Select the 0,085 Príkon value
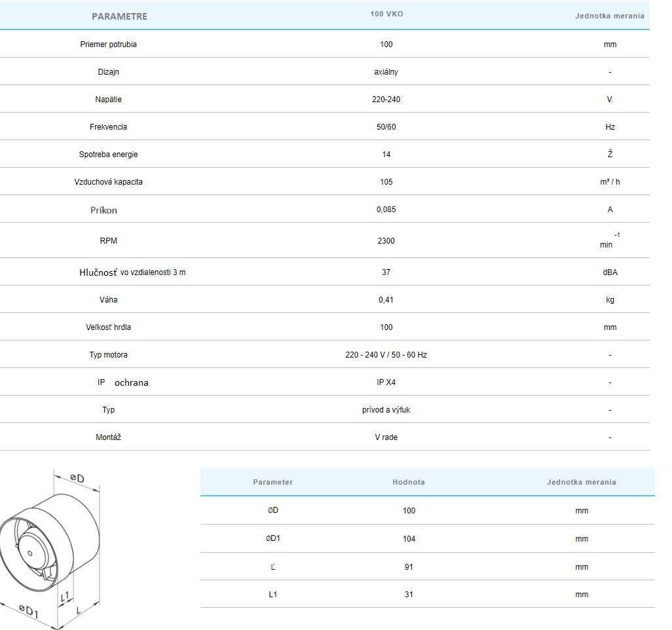 coord(386,210)
